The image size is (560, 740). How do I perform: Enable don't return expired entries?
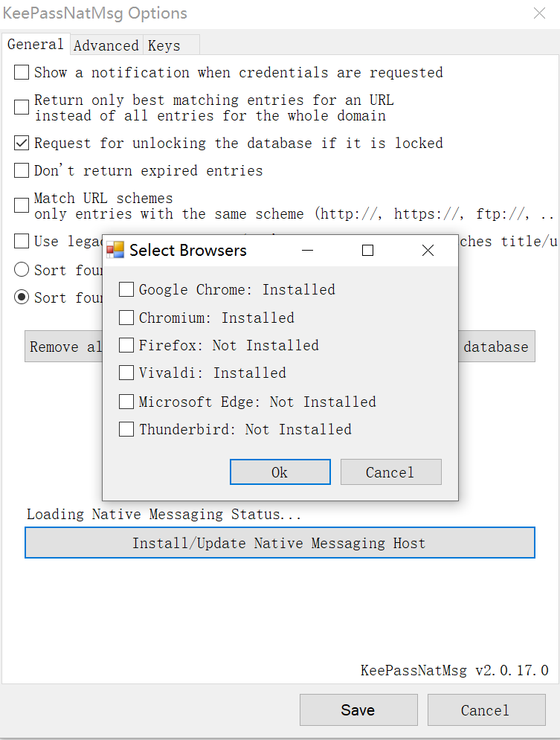pos(21,170)
